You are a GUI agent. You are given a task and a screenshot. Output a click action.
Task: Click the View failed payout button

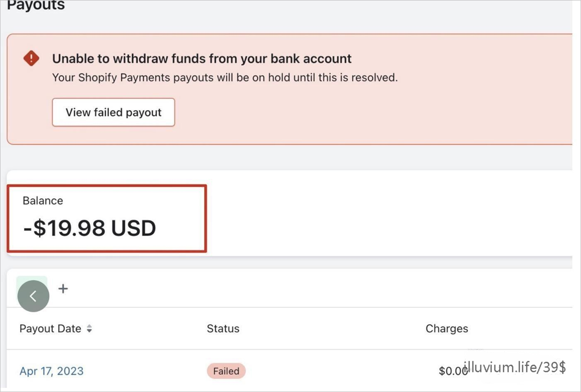coord(113,112)
